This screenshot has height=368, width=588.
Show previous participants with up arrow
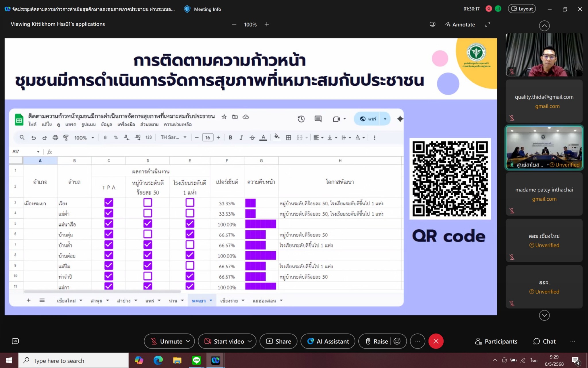pos(544,26)
